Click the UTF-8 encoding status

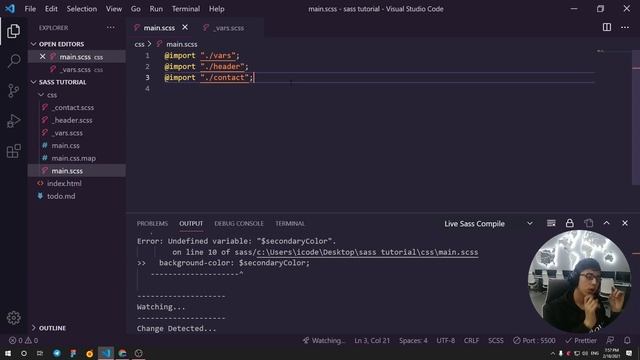(445, 340)
